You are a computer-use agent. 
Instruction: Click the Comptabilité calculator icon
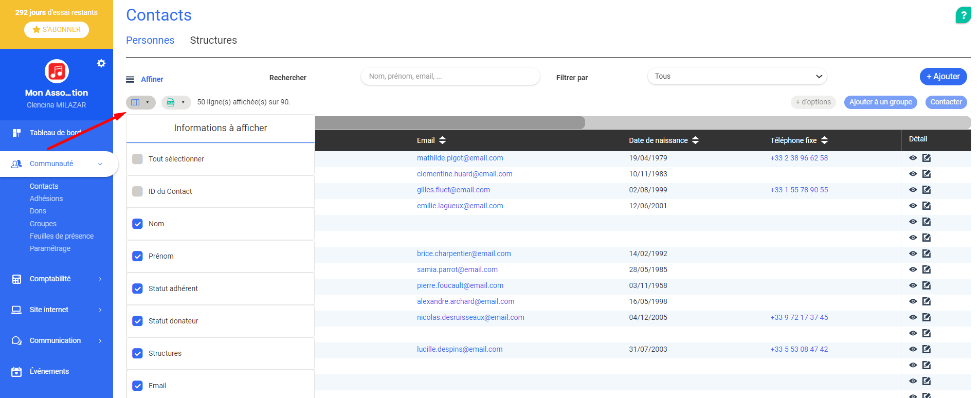click(16, 279)
